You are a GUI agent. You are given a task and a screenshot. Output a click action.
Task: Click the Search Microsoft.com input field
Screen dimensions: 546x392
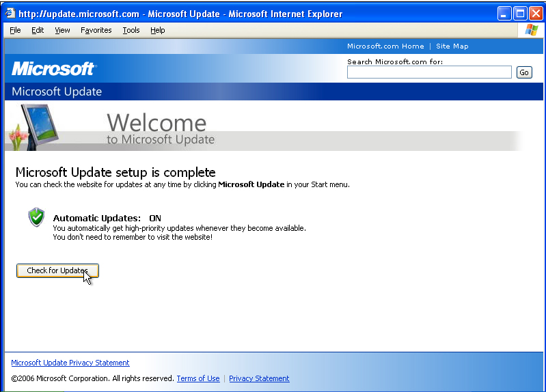(429, 72)
